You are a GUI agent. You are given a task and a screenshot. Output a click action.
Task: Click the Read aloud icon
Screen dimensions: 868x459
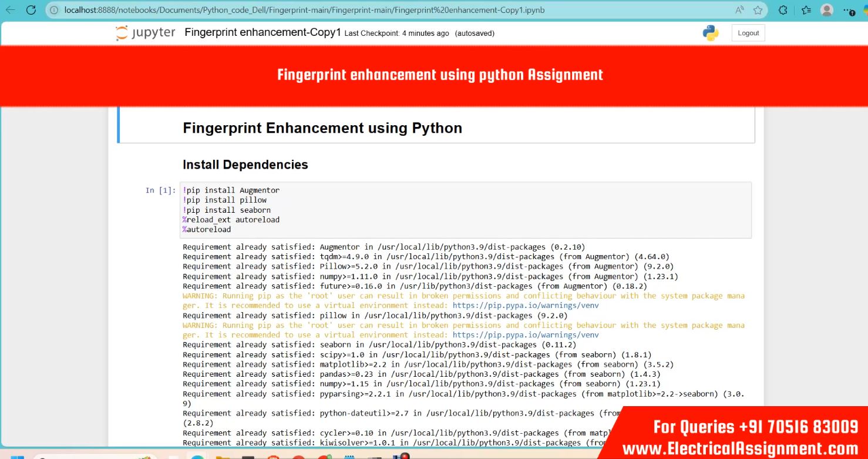click(739, 10)
